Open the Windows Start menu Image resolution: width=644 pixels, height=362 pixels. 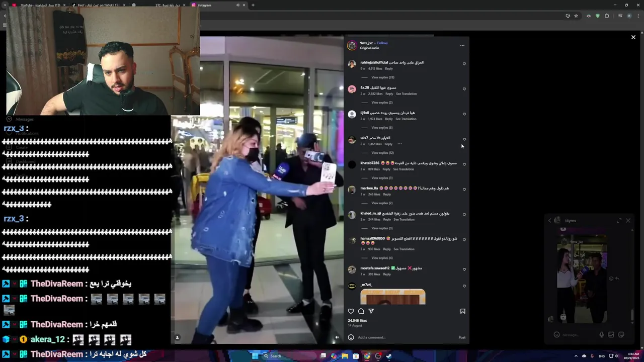coord(255,356)
